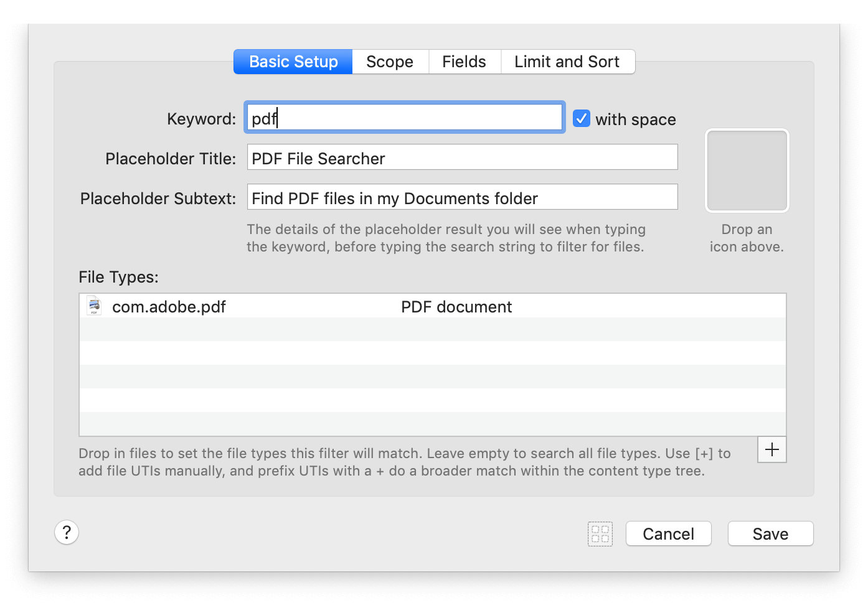Cancel the file filter changes
This screenshot has width=868, height=605.
(x=668, y=533)
